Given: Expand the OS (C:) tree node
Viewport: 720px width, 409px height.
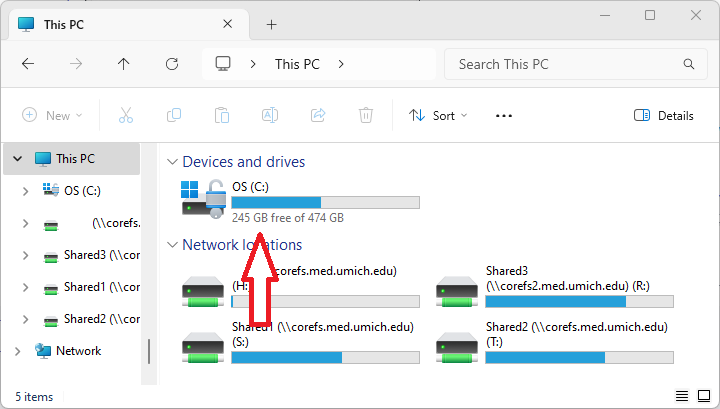Looking at the screenshot, I should coord(25,191).
